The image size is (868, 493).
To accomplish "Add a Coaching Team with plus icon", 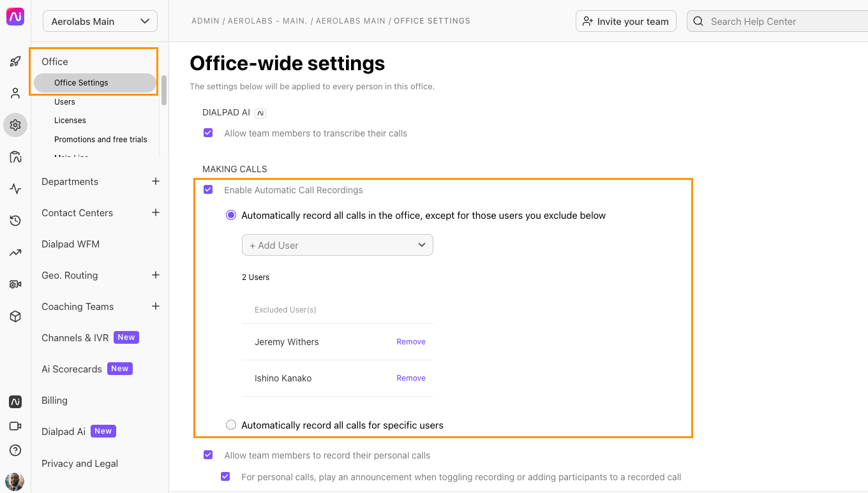I will point(156,306).
